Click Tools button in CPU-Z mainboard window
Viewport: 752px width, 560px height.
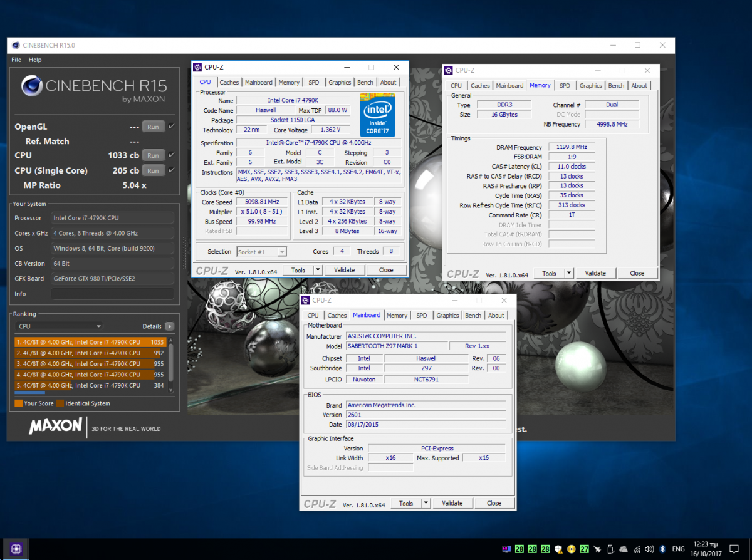[x=406, y=503]
